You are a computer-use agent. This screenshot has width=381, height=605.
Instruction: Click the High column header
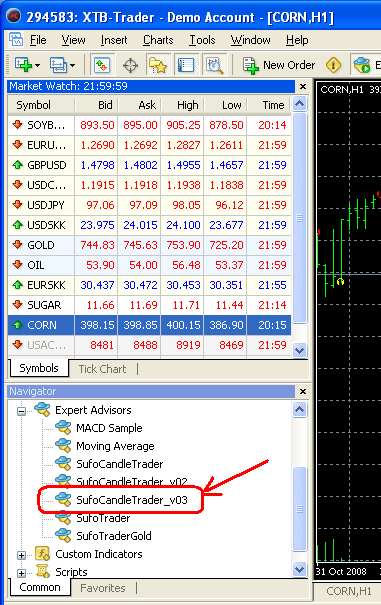click(183, 105)
